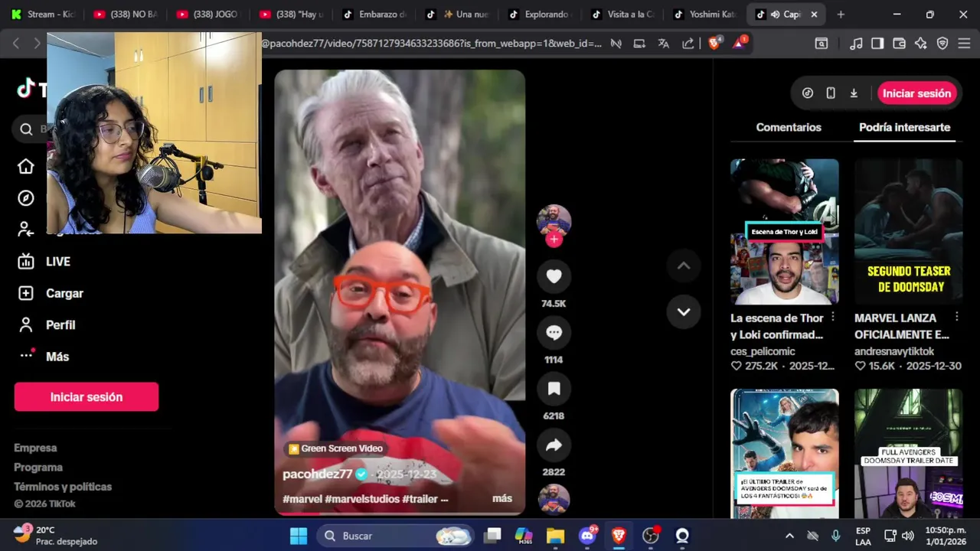Open the TikTok search field
980x551 pixels.
(x=29, y=129)
